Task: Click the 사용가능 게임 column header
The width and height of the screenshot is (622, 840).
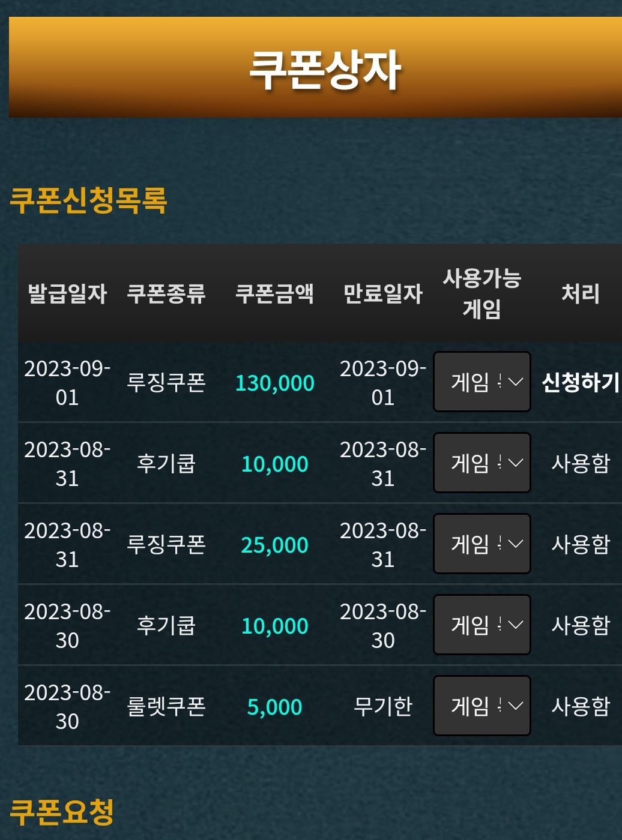Action: click(x=482, y=293)
